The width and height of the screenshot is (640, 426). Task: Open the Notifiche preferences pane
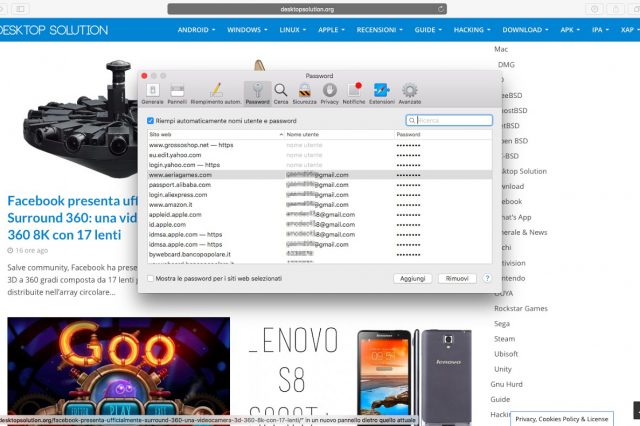[353, 93]
